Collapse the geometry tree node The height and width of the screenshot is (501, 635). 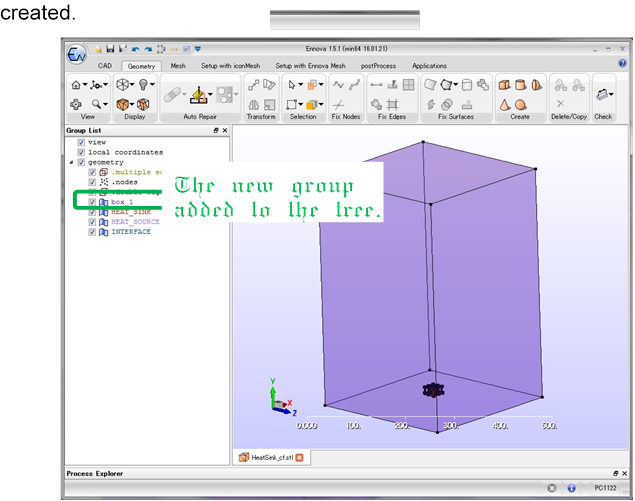coord(70,162)
